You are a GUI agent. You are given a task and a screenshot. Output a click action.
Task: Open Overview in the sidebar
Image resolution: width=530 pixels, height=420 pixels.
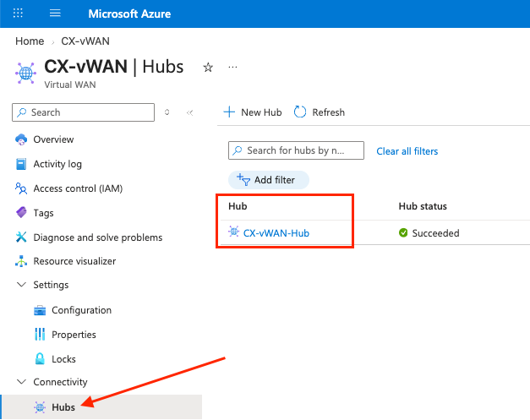53,139
